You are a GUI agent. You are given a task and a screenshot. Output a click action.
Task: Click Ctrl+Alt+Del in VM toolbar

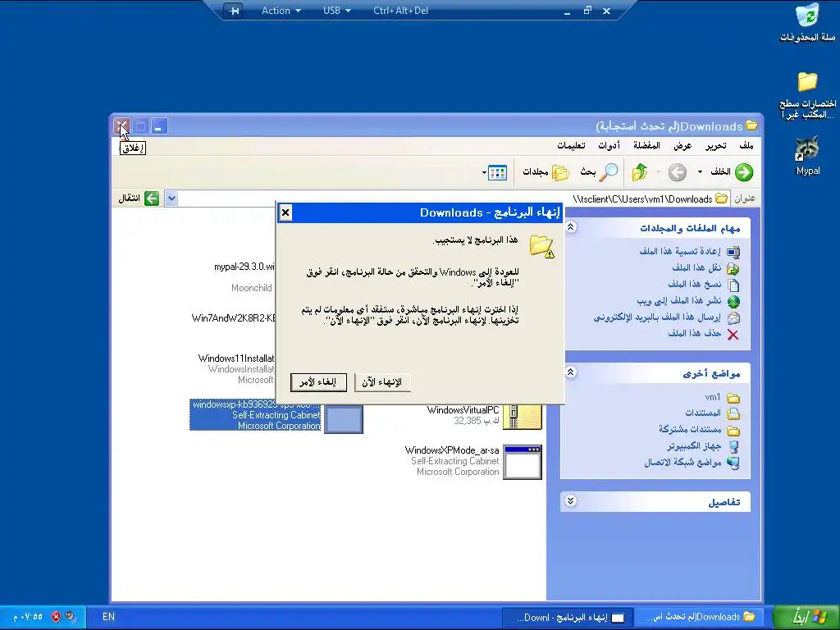(x=400, y=11)
